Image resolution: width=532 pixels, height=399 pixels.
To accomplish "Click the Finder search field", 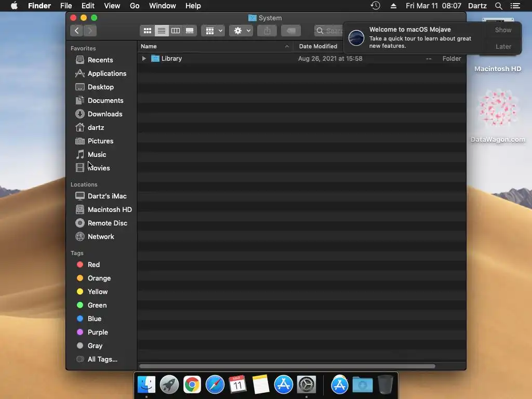I will click(329, 31).
